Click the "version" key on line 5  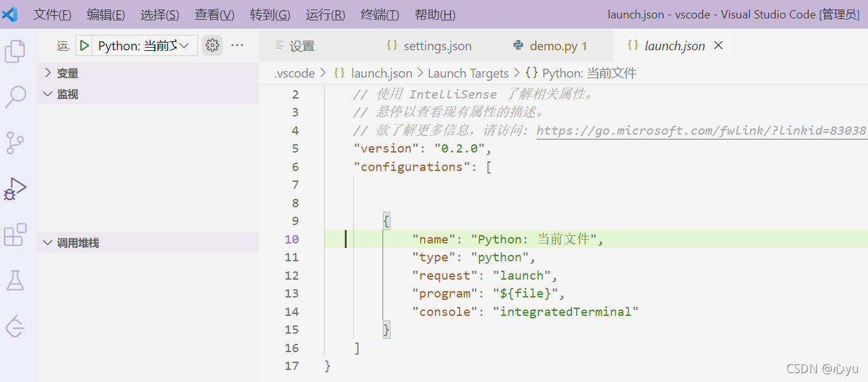pos(386,149)
